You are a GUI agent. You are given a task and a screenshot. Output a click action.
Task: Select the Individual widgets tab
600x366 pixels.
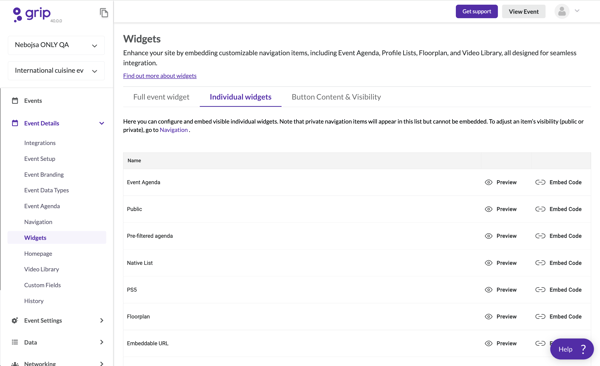pyautogui.click(x=240, y=97)
